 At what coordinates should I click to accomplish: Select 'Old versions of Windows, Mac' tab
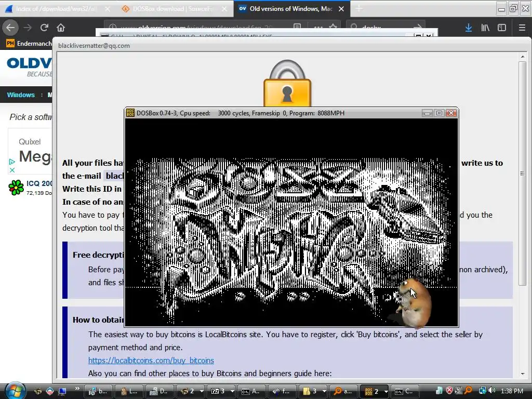pos(291,9)
